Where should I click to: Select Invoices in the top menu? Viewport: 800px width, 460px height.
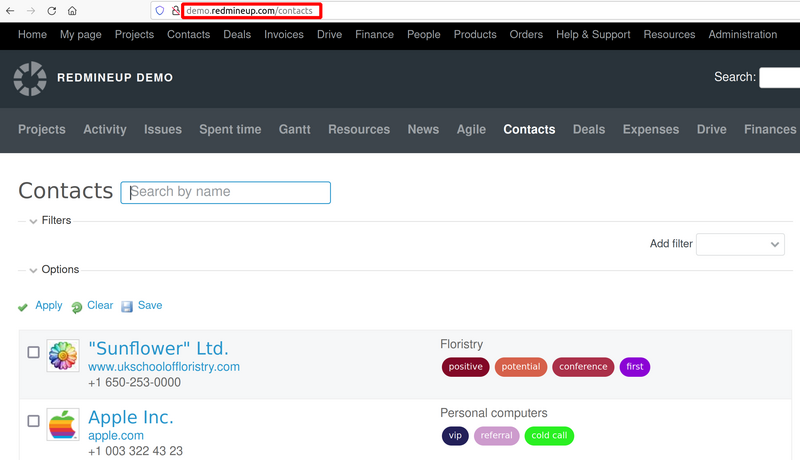click(x=283, y=34)
